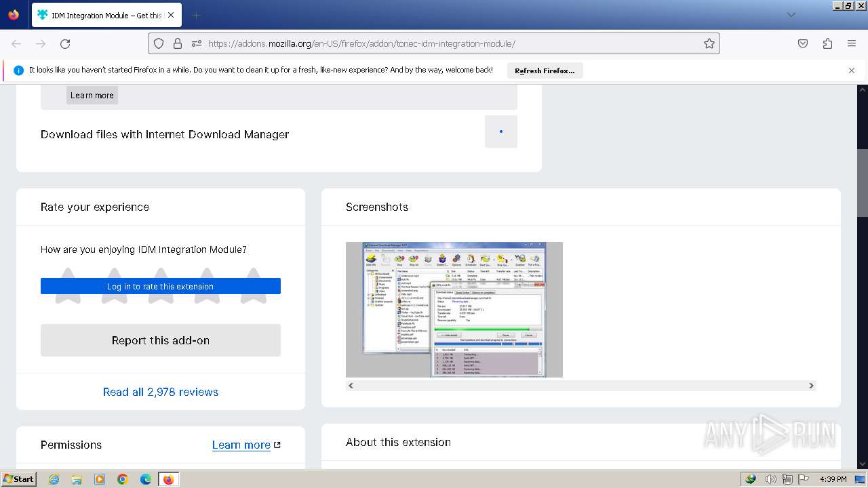
Task: Open Windows Media Player from taskbar
Action: 100,479
